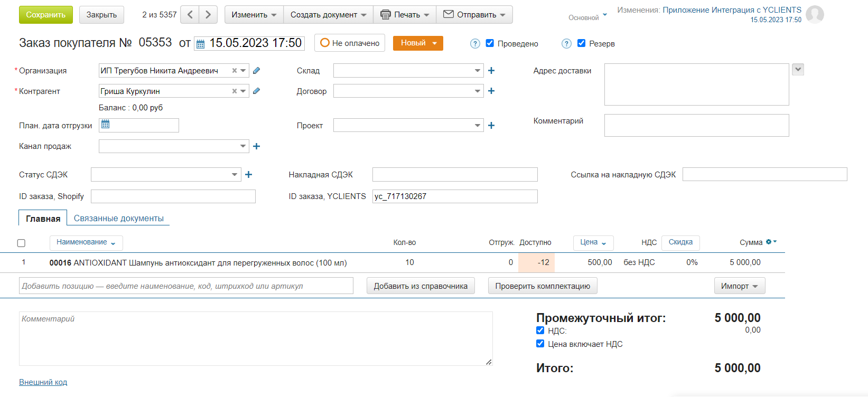The width and height of the screenshot is (868, 397).
Task: Open the Печать dropdown
Action: point(405,15)
